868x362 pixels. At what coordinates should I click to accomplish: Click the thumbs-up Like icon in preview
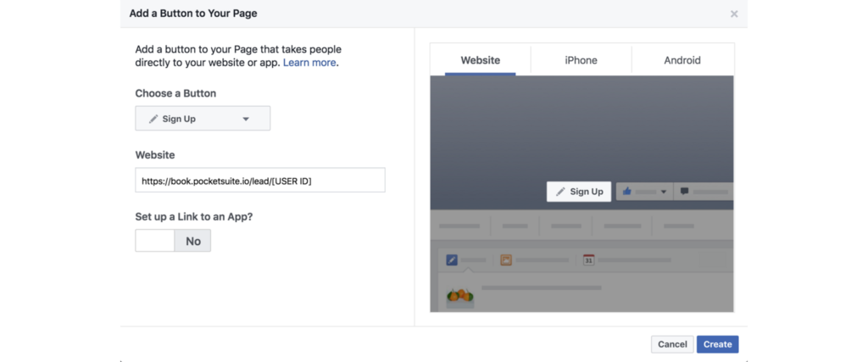(626, 192)
